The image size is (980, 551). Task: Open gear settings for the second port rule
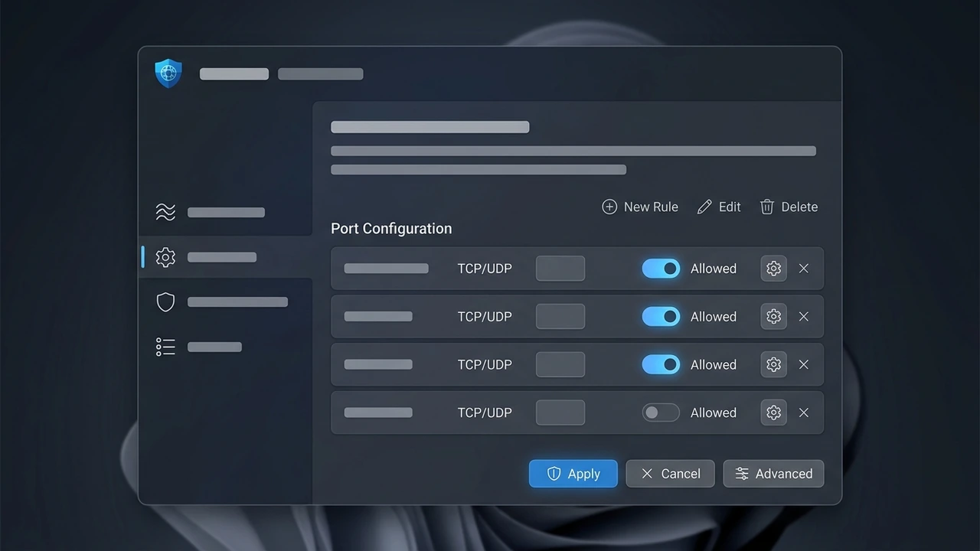click(x=773, y=317)
